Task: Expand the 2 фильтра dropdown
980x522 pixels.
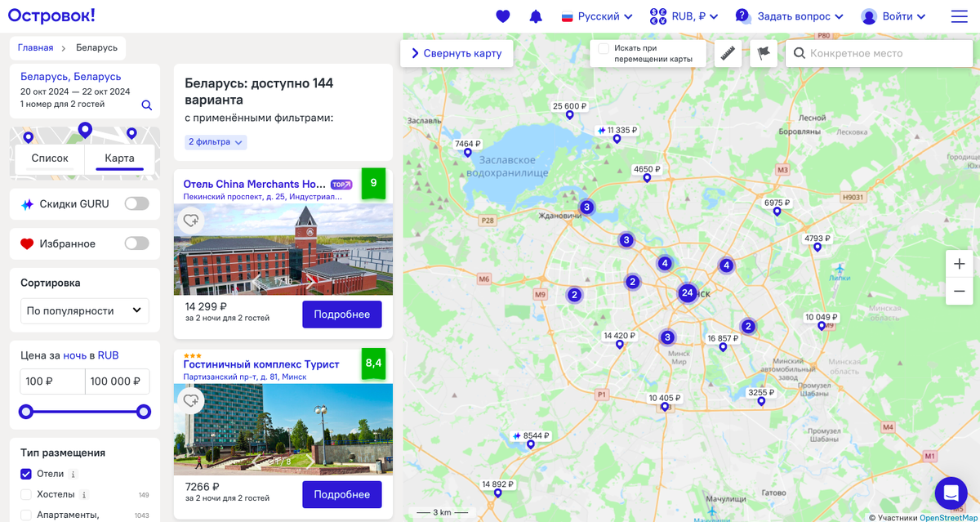Action: pos(216,142)
